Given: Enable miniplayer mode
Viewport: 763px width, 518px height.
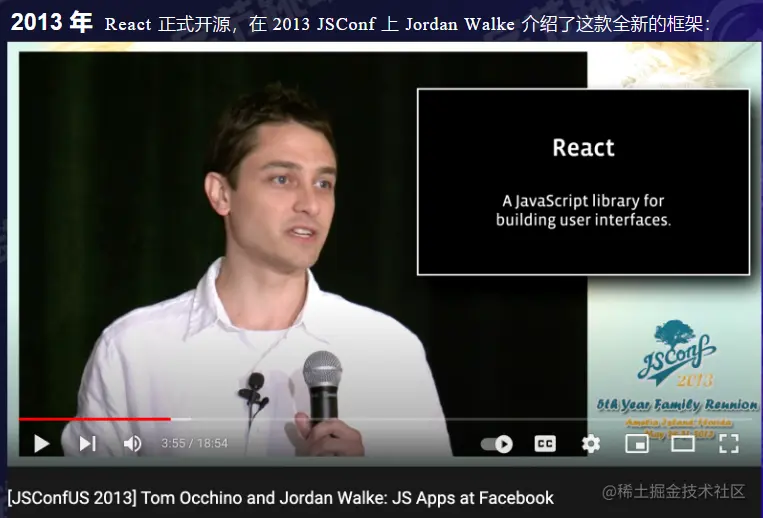Looking at the screenshot, I should click(x=636, y=444).
